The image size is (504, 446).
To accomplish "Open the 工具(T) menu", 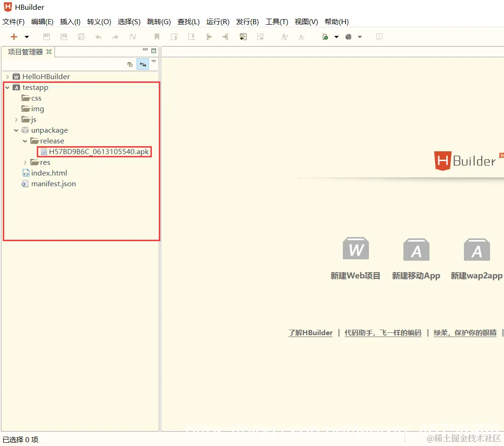I will [277, 22].
